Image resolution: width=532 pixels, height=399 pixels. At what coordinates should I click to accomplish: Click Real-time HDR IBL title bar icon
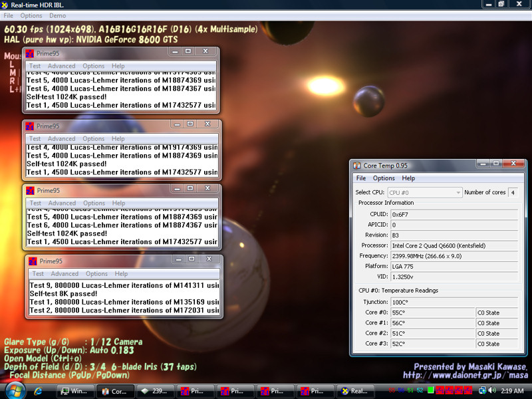[5, 5]
